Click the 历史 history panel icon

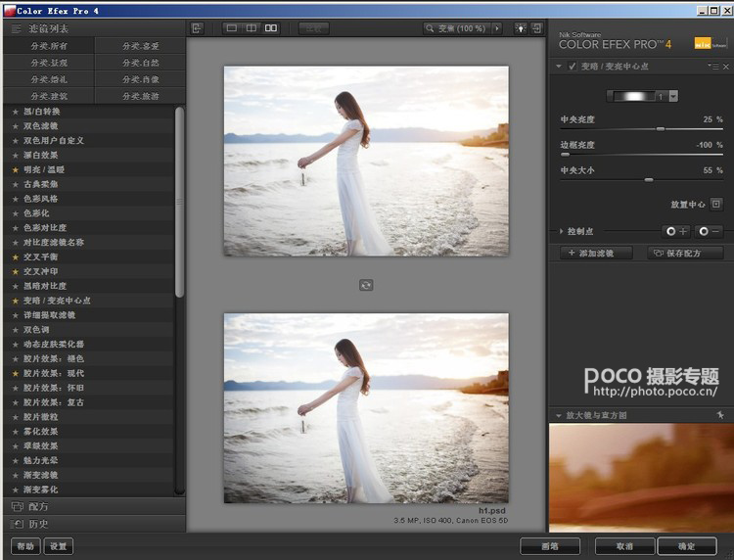(x=17, y=524)
